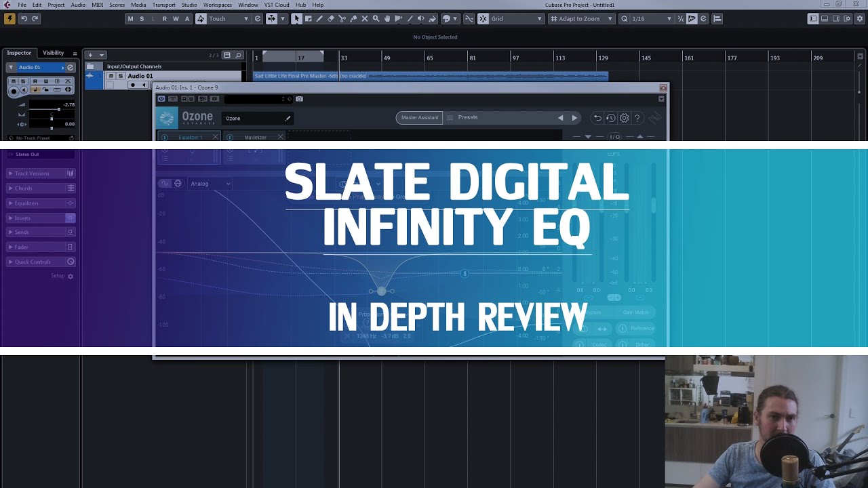Viewport: 868px width, 488px height.
Task: Click the Undo arrow in toolbar
Action: click(24, 18)
